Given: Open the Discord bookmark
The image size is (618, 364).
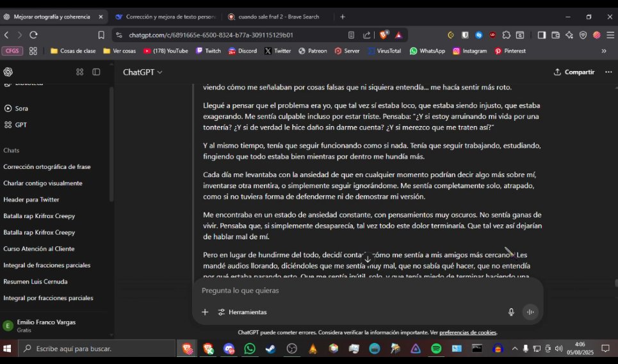Looking at the screenshot, I should [242, 51].
